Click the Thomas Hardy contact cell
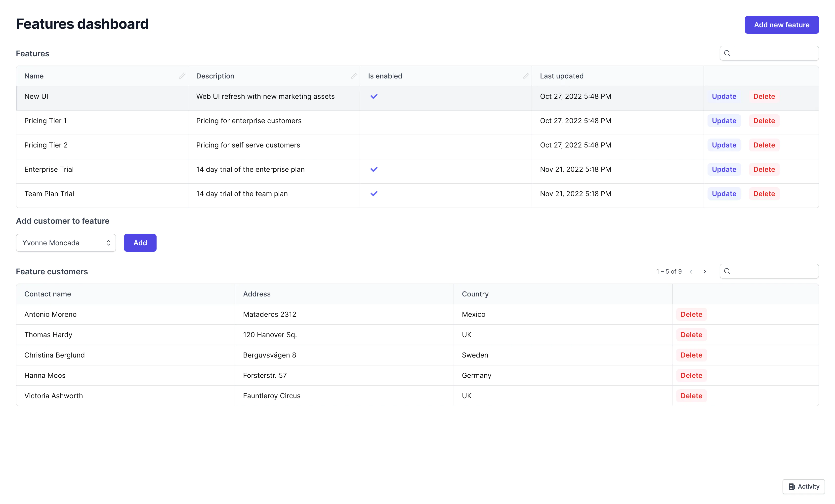This screenshot has width=835, height=504. 125,335
